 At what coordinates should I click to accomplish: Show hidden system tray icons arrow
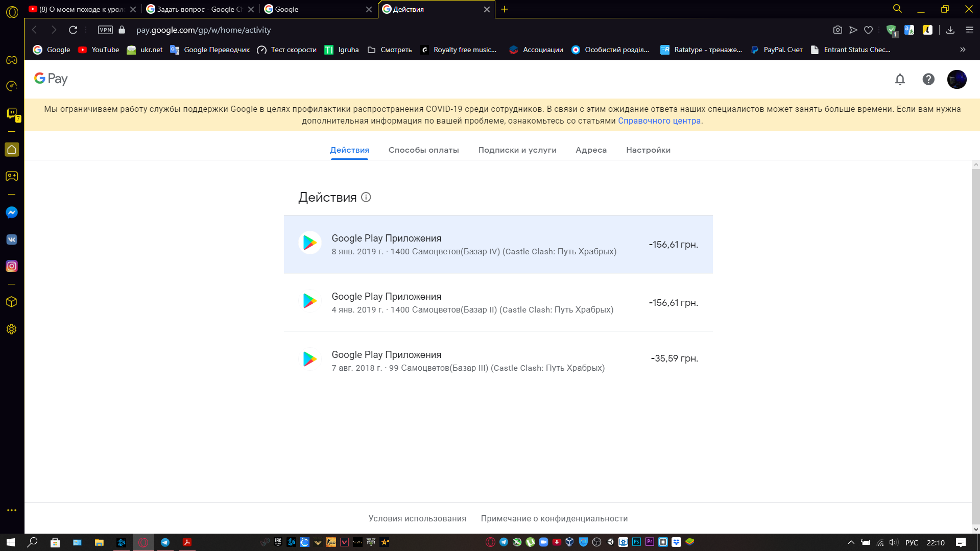[851, 542]
